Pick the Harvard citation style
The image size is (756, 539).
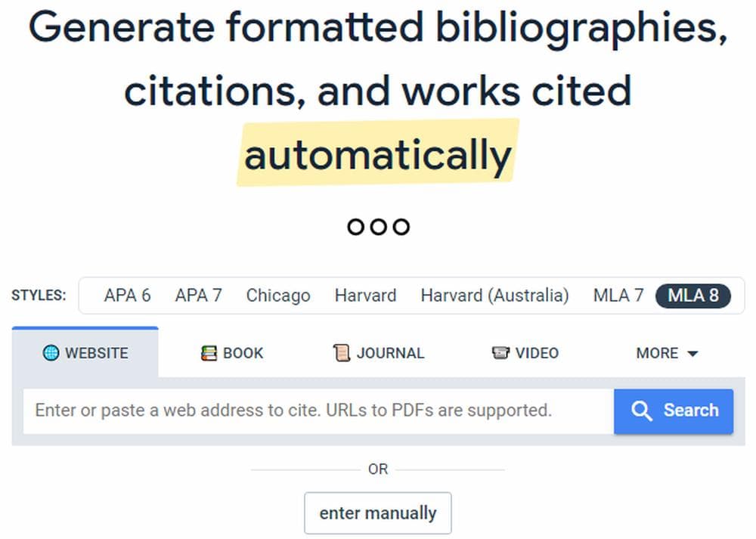tap(365, 296)
